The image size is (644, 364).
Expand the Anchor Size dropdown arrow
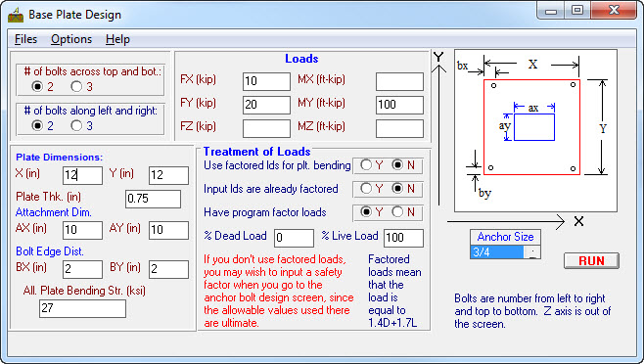(532, 251)
